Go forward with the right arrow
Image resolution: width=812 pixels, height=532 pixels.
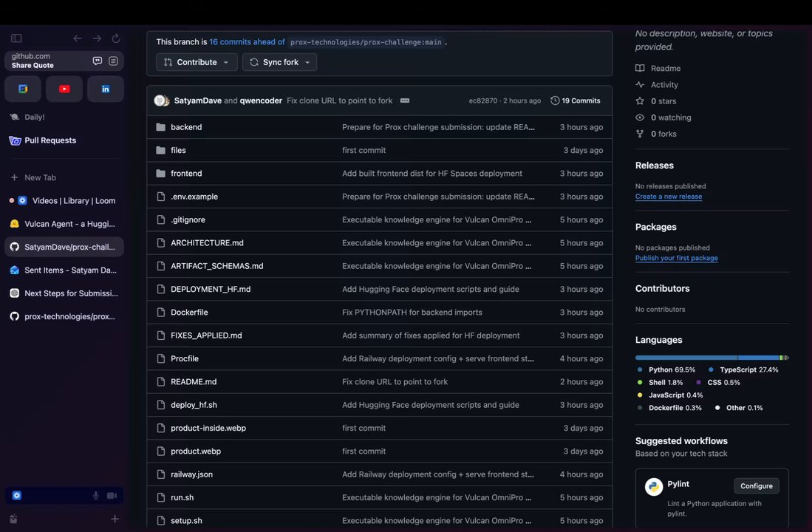coord(97,38)
